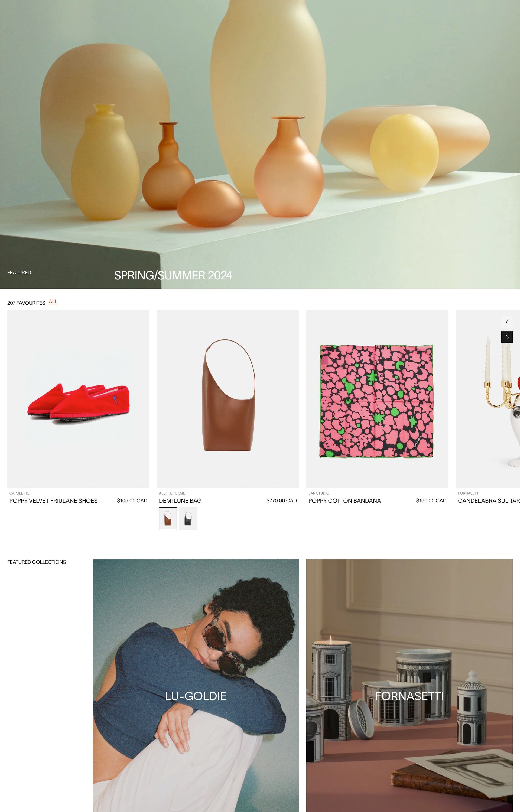This screenshot has height=812, width=520.
Task: Open the Lu-Goldie collection tile
Action: point(196,686)
